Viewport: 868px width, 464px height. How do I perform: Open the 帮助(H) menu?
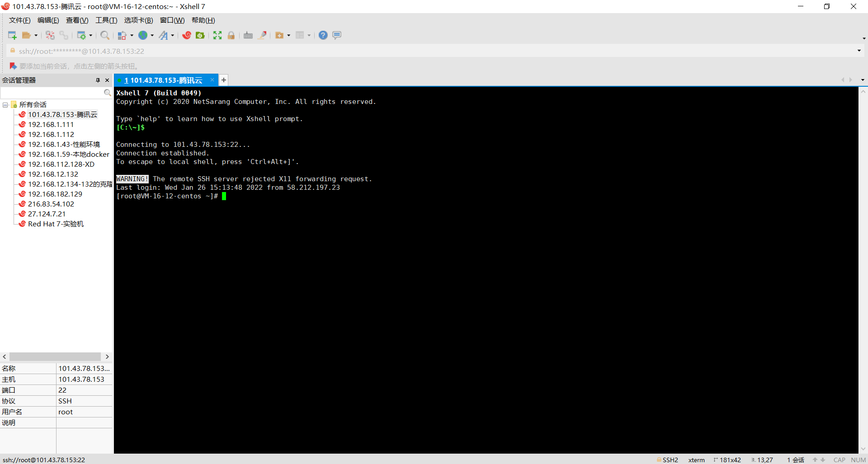(x=203, y=20)
